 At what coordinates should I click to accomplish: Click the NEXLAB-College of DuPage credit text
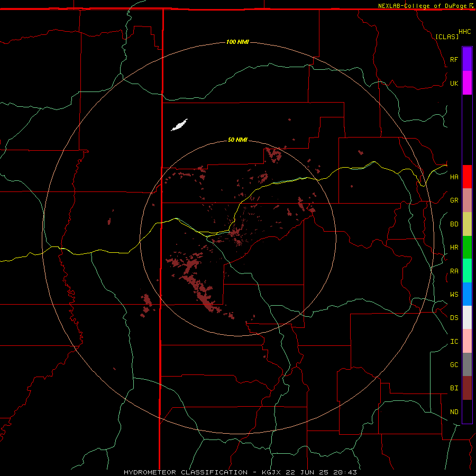point(422,6)
